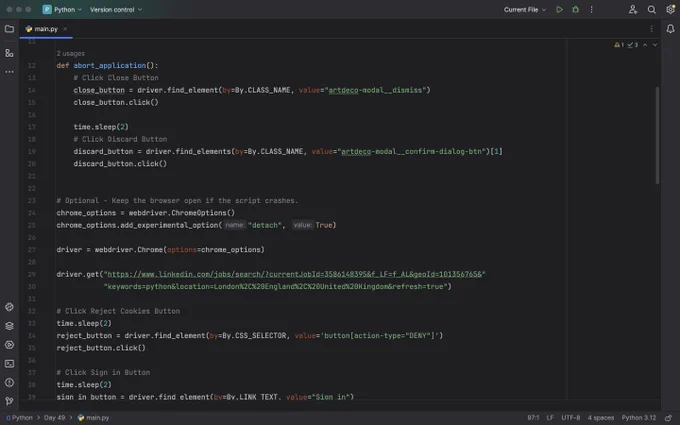680x425 pixels.
Task: Open the Services tool window icon
Action: (x=9, y=345)
